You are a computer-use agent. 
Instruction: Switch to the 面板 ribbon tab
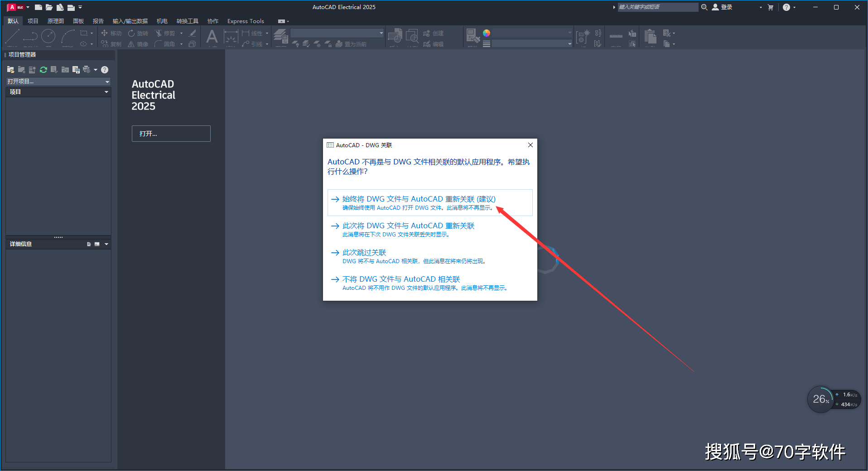78,21
